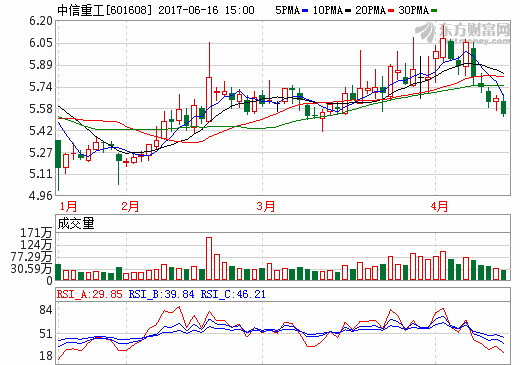The height and width of the screenshot is (365, 520).
Task: Select the 1月 month marker
Action: [68, 206]
